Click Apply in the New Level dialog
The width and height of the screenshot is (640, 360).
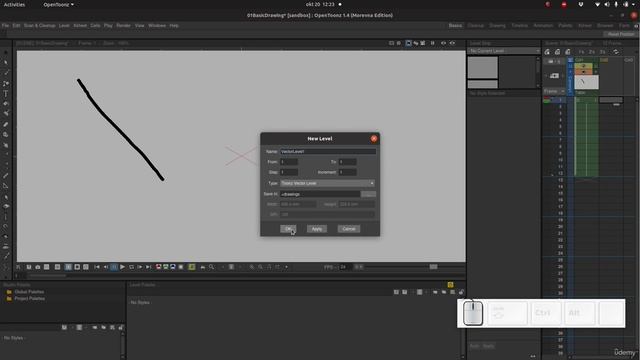[x=317, y=229]
